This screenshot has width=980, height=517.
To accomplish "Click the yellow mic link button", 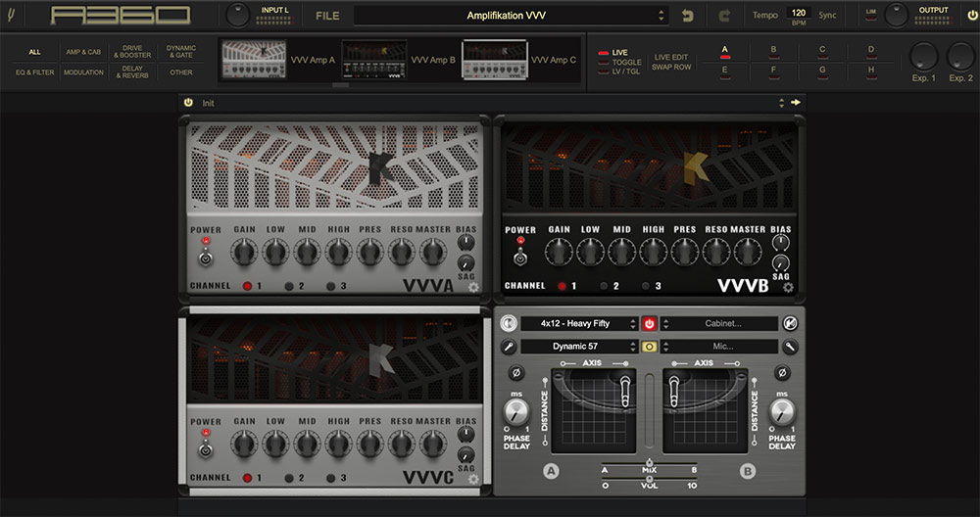I will [650, 347].
